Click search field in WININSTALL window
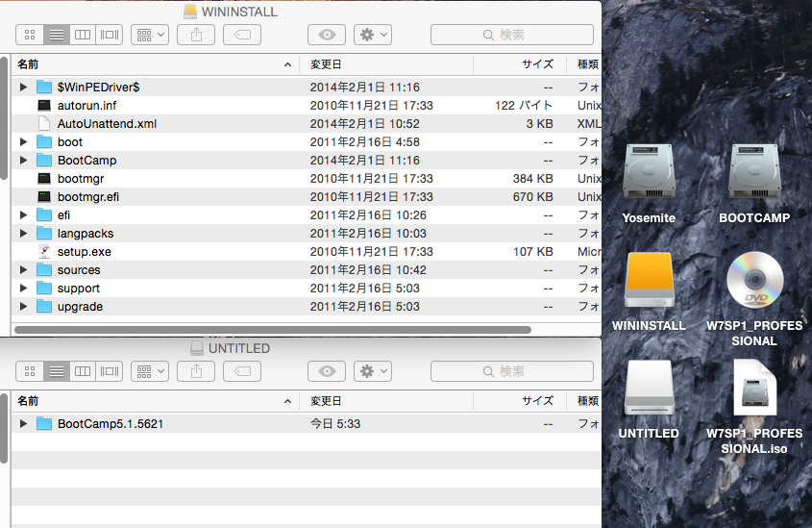 click(511, 35)
